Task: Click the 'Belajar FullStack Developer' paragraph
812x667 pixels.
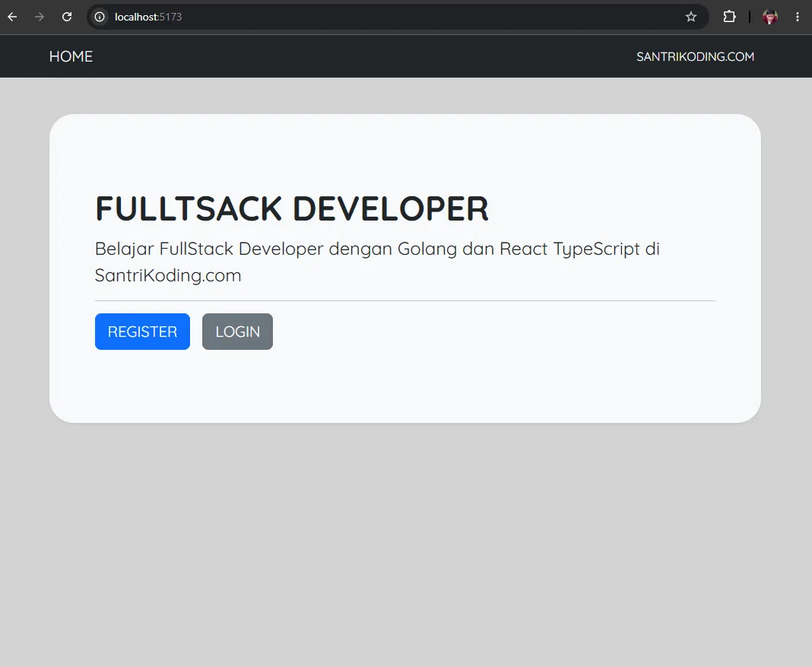Action: coord(377,262)
